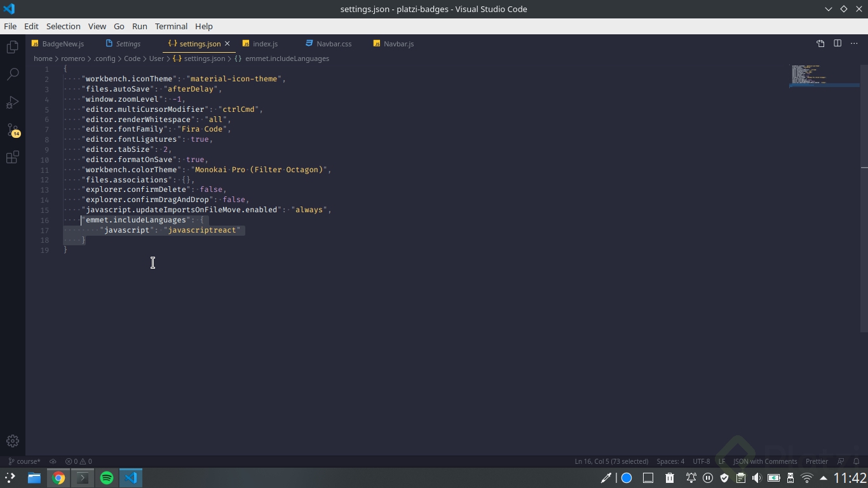Image resolution: width=868 pixels, height=488 pixels.
Task: Click the publish changes cloud icon
Action: coord(53,461)
